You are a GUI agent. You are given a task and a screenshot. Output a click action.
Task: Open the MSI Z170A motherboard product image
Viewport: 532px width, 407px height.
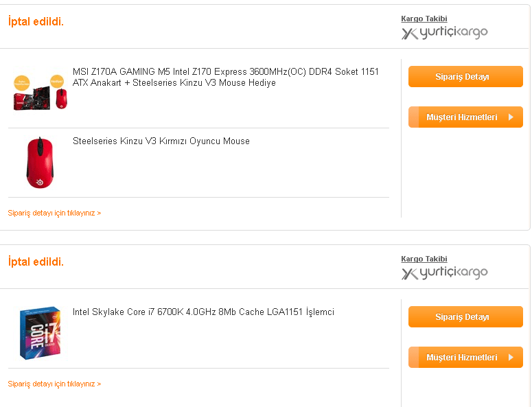pos(40,89)
